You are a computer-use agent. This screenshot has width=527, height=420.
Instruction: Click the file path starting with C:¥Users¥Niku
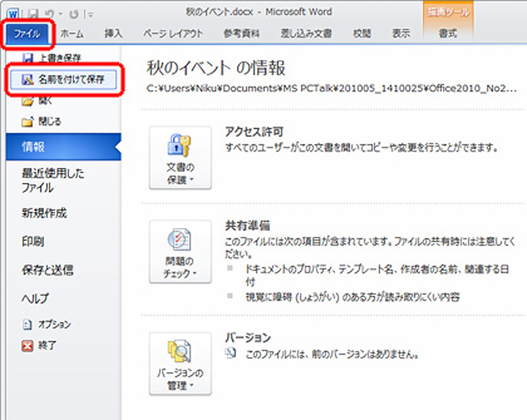pos(331,89)
